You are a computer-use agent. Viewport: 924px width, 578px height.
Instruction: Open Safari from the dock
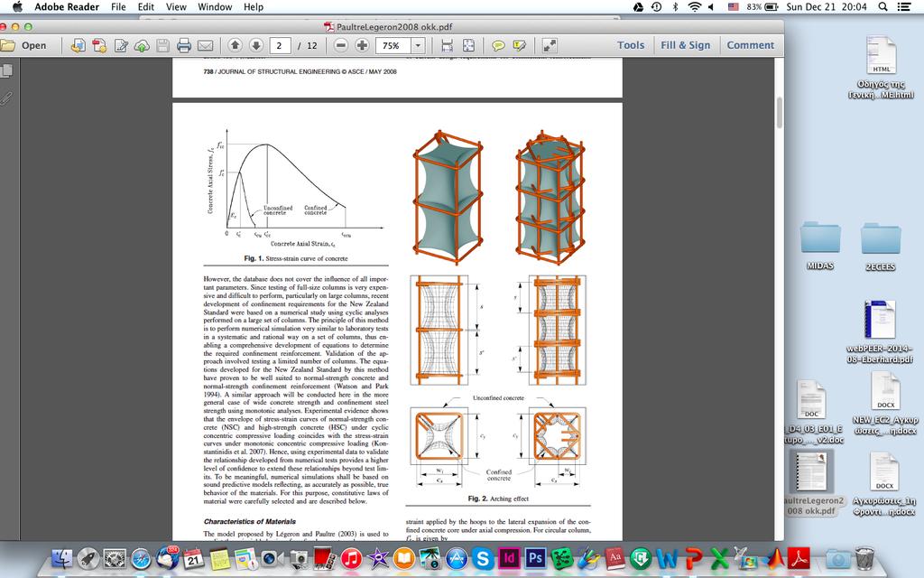click(141, 558)
